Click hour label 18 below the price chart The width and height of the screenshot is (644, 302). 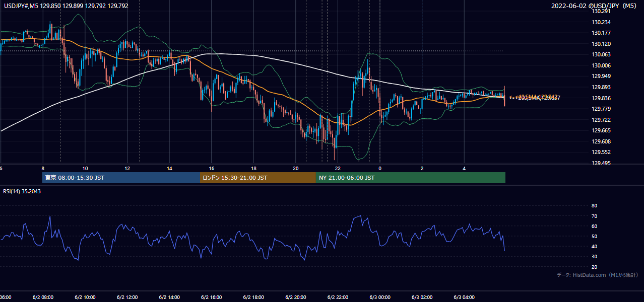[254, 169]
